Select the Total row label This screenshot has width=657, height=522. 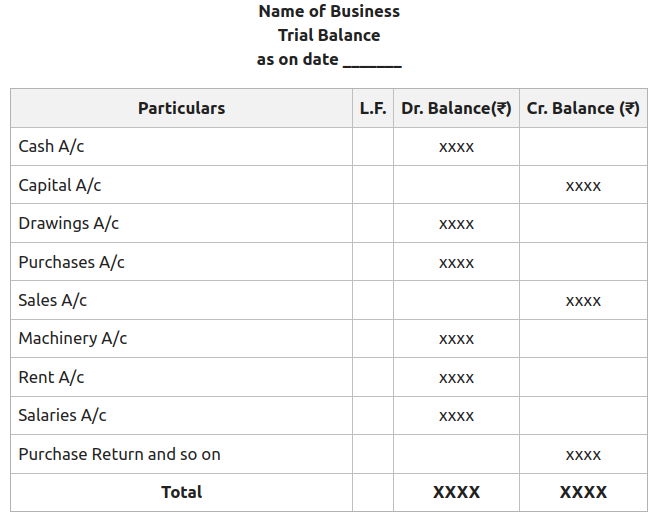[x=181, y=492]
